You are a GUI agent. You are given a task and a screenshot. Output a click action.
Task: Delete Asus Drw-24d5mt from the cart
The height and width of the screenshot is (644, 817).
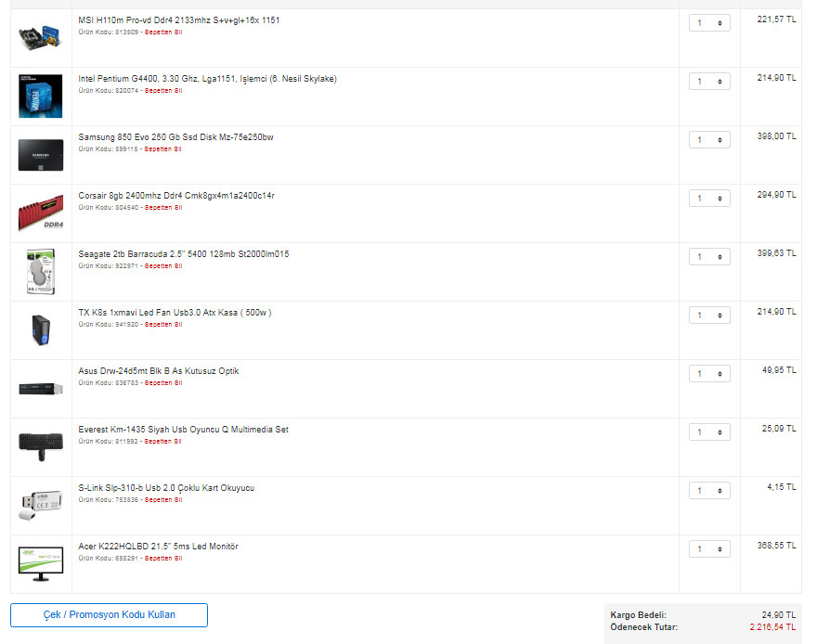click(x=163, y=382)
